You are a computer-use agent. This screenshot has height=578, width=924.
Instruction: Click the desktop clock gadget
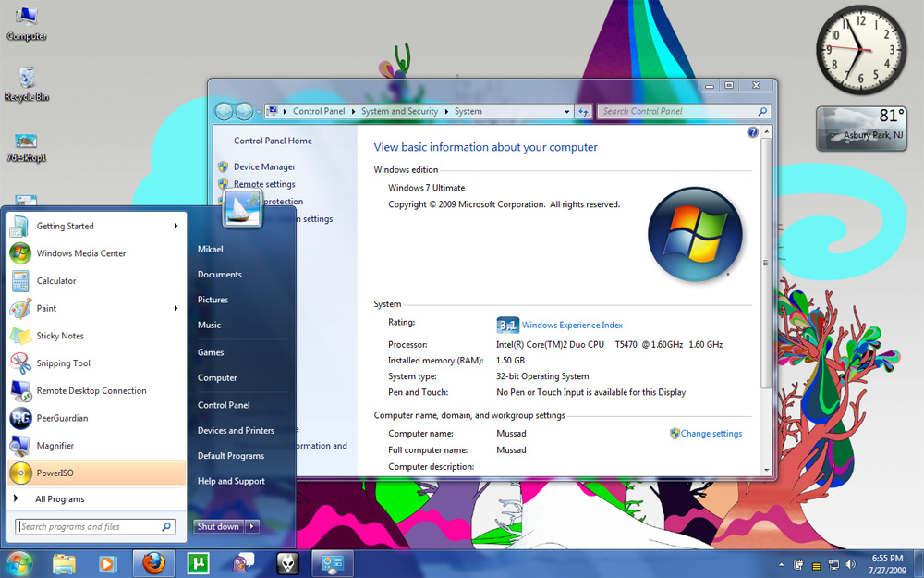(861, 51)
